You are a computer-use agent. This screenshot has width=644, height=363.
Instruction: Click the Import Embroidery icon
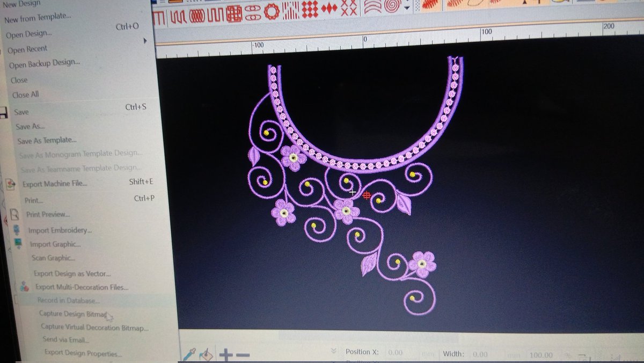[x=17, y=230]
